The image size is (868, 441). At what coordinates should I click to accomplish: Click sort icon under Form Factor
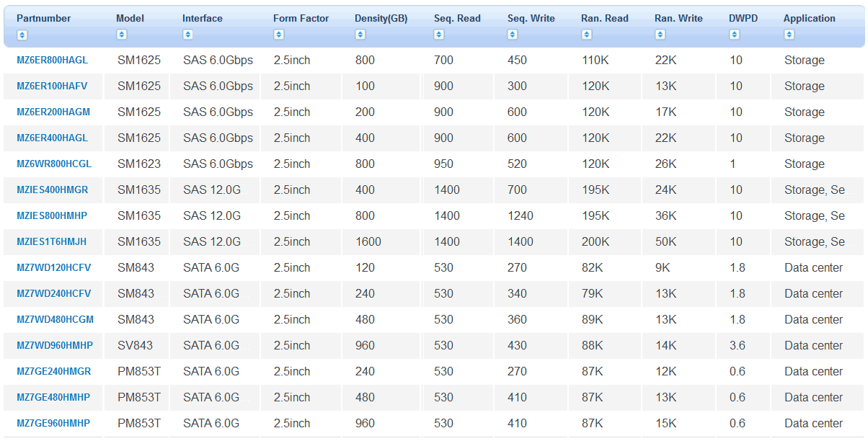[x=278, y=35]
